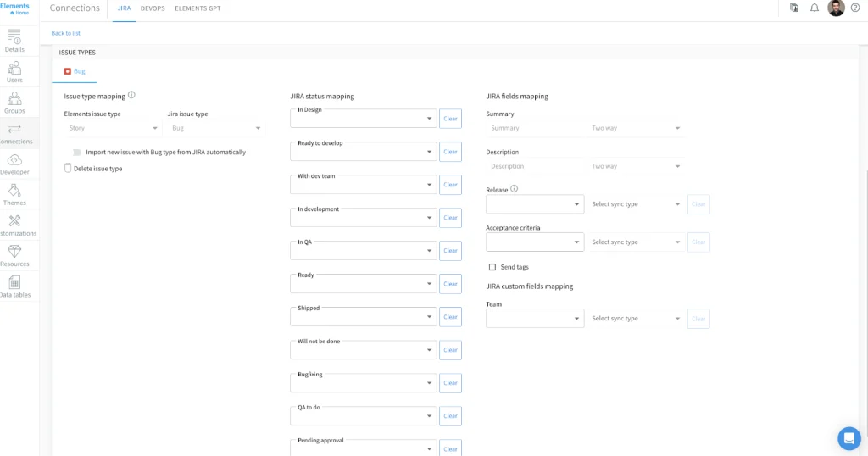The width and height of the screenshot is (868, 456).
Task: Open Summary Two way sync dropdown
Action: pyautogui.click(x=636, y=128)
